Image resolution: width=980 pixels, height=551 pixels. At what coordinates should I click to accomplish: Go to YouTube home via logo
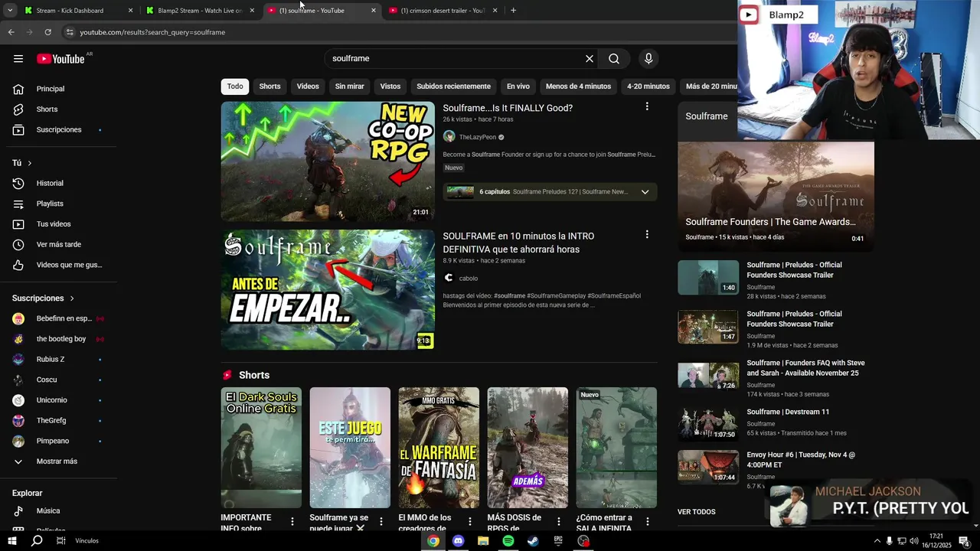pos(60,59)
